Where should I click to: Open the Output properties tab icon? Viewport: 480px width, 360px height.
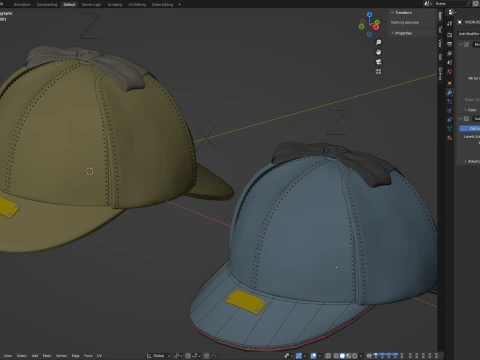pos(450,44)
